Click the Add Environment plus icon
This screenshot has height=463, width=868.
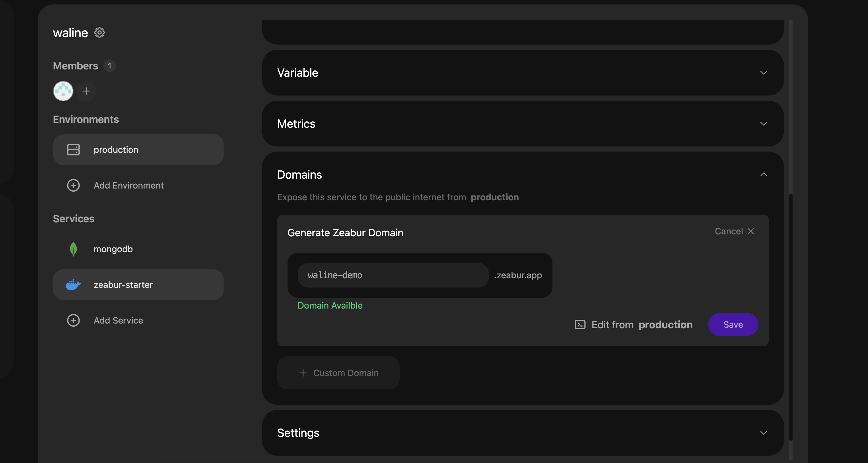73,185
